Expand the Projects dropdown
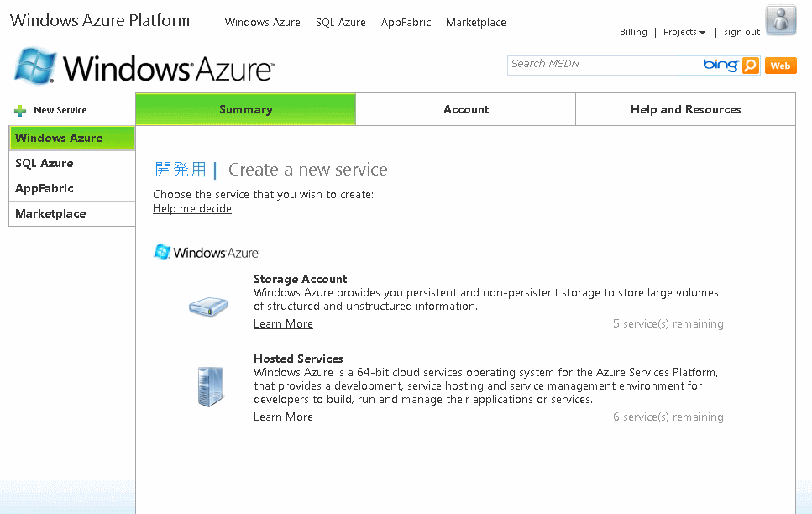 pyautogui.click(x=684, y=32)
